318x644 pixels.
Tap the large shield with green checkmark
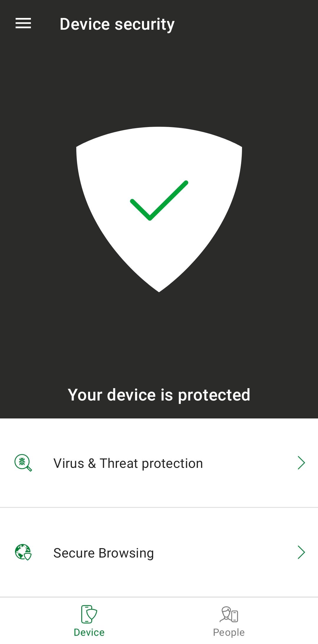click(159, 209)
